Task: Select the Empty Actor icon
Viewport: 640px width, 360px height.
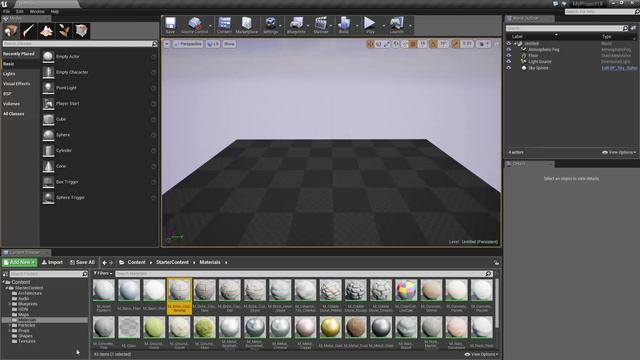Action: (x=48, y=57)
